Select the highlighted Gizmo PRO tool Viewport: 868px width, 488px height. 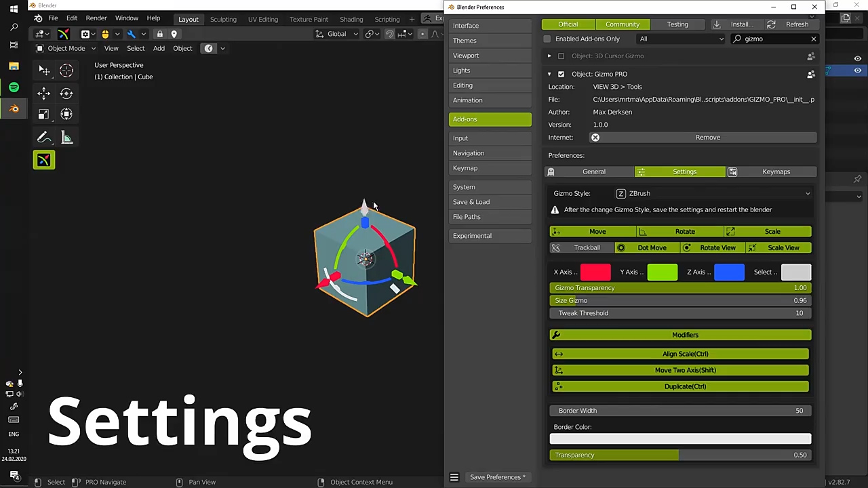click(x=44, y=160)
